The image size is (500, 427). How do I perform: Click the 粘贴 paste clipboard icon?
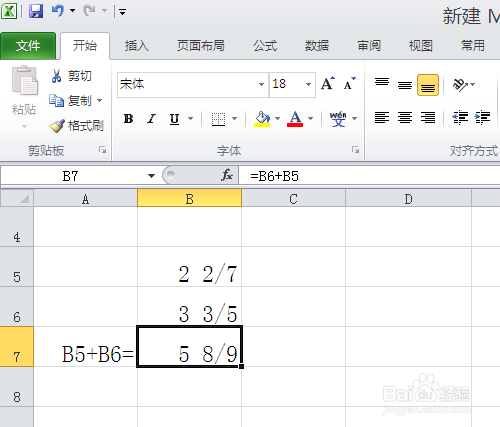(24, 81)
